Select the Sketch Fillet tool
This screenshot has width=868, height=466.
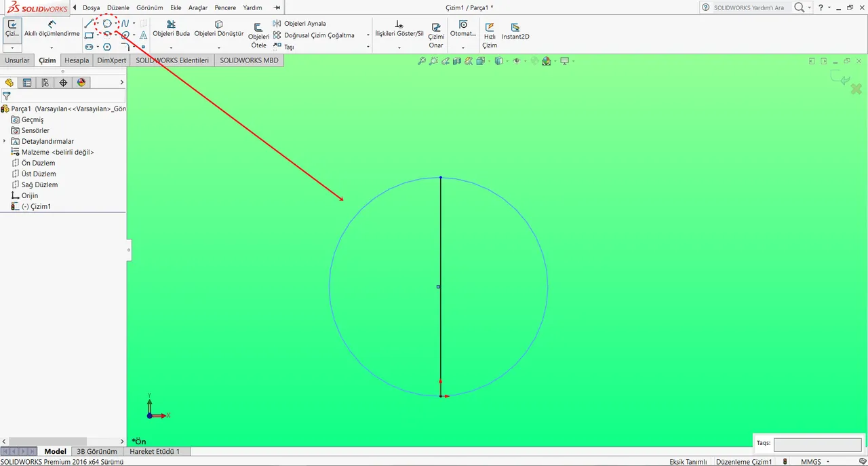(x=125, y=47)
